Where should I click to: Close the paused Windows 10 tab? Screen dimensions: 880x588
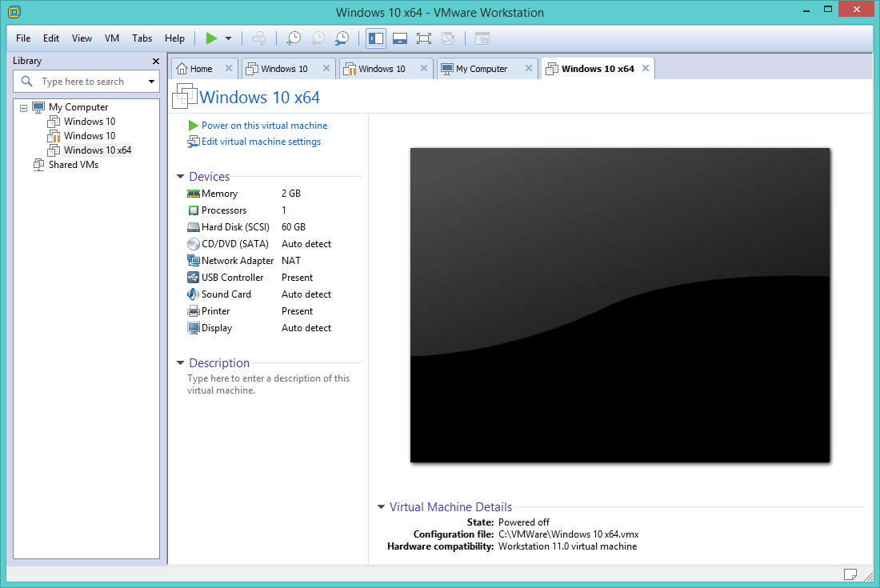click(x=424, y=68)
